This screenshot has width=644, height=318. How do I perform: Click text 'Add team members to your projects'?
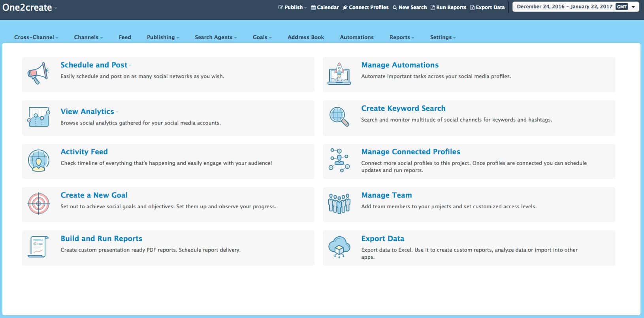point(406,206)
